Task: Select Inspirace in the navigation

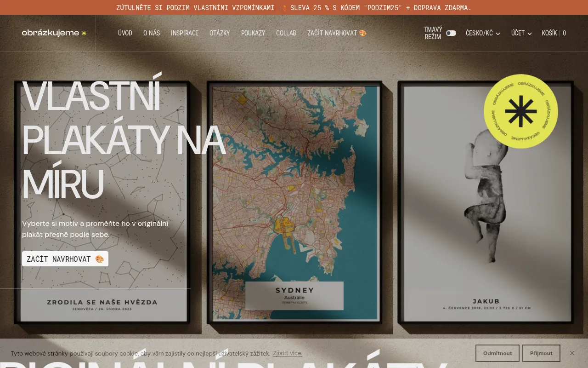Action: [x=185, y=33]
